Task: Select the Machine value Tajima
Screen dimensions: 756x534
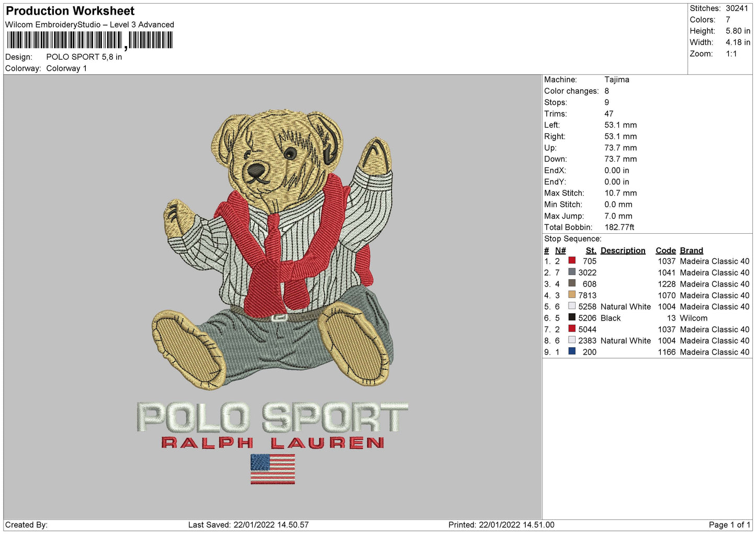Action: pos(617,79)
